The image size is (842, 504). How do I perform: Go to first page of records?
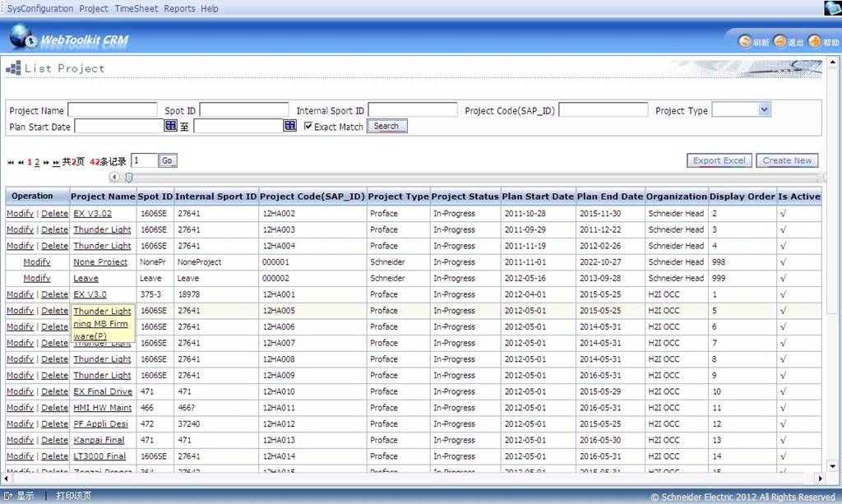click(x=10, y=162)
